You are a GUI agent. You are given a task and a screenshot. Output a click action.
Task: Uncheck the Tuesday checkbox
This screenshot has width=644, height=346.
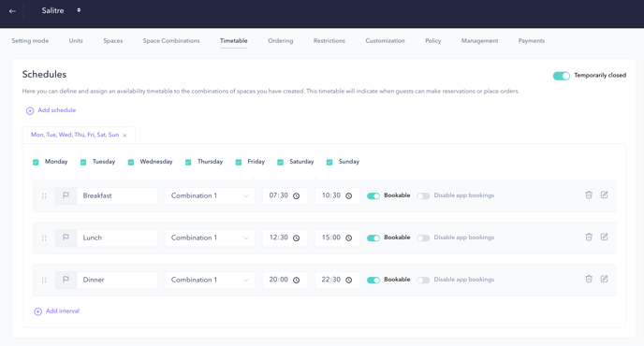point(83,162)
